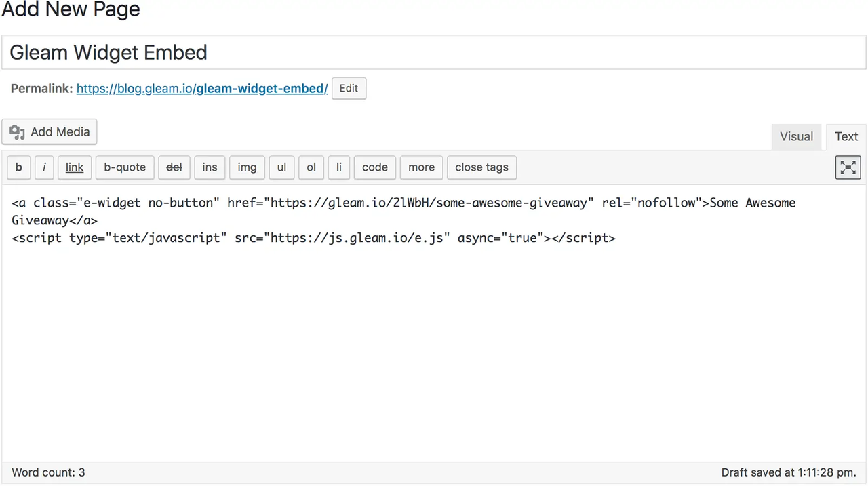Click into the Gleam Widget Embed title field
Viewport: 868px width, 486px height.
434,53
